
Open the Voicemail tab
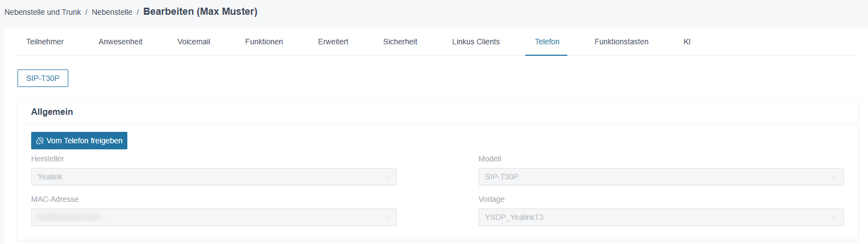(193, 42)
